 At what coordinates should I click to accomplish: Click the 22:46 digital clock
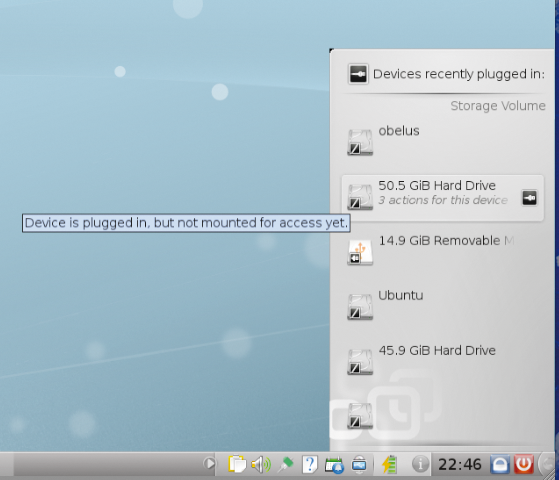click(460, 464)
